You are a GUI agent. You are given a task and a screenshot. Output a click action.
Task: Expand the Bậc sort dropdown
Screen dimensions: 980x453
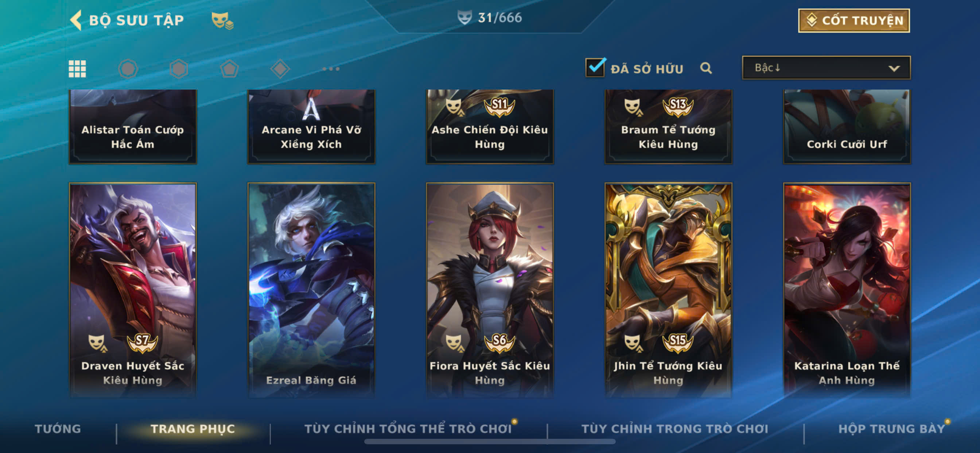[826, 68]
